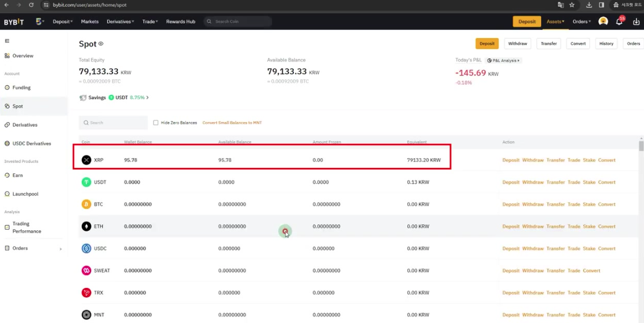Bookmark page with star icon
The height and width of the screenshot is (323, 644).
click(572, 5)
